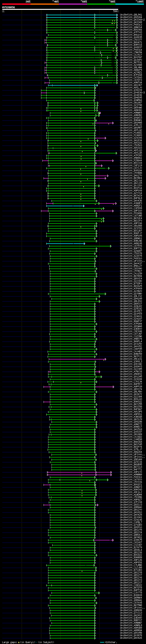This screenshot has height=644, width=146.
Task: Select the UniRef100_A7P909 label
Action: click(131, 289)
